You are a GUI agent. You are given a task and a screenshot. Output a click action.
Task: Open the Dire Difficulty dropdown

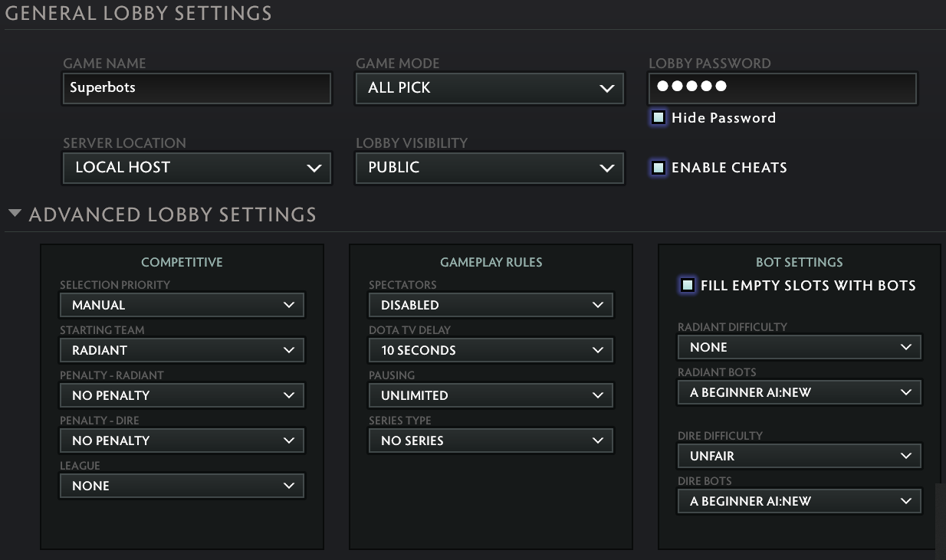[x=800, y=456]
